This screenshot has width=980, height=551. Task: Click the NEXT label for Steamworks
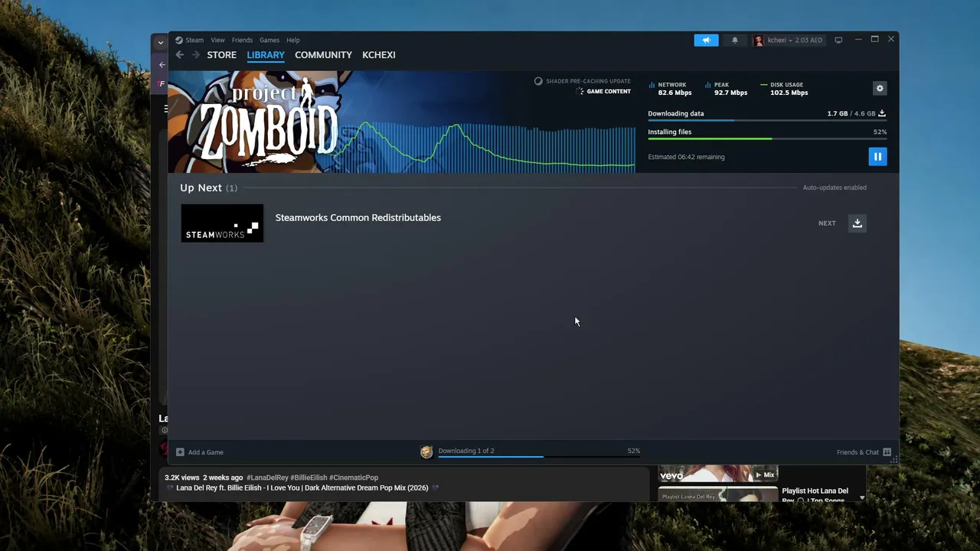(x=827, y=223)
